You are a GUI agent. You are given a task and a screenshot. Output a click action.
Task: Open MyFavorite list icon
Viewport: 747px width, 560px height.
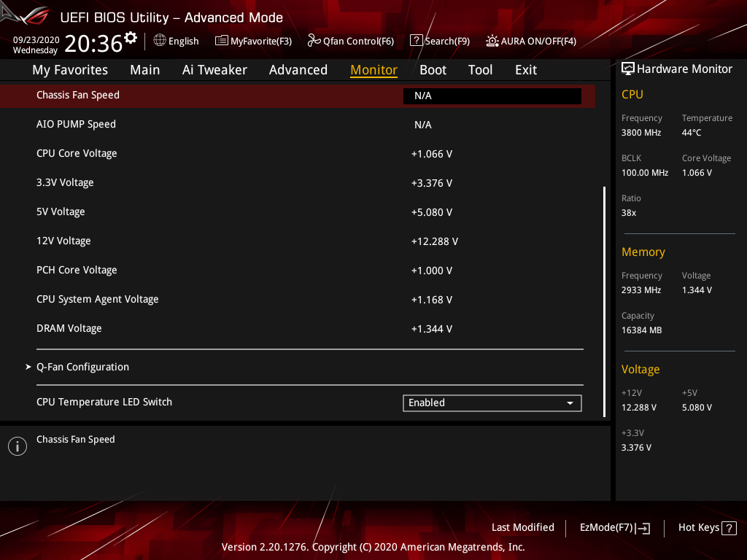[222, 41]
